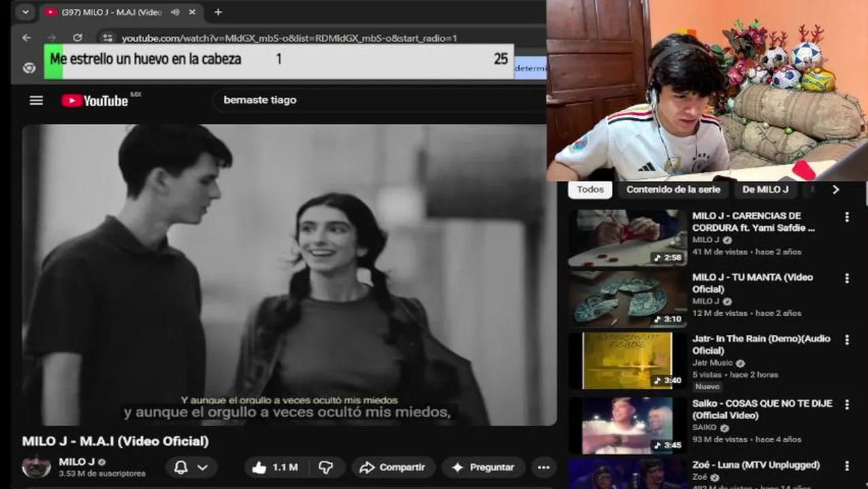Click the video player area
The image size is (868, 489).
coord(289,275)
